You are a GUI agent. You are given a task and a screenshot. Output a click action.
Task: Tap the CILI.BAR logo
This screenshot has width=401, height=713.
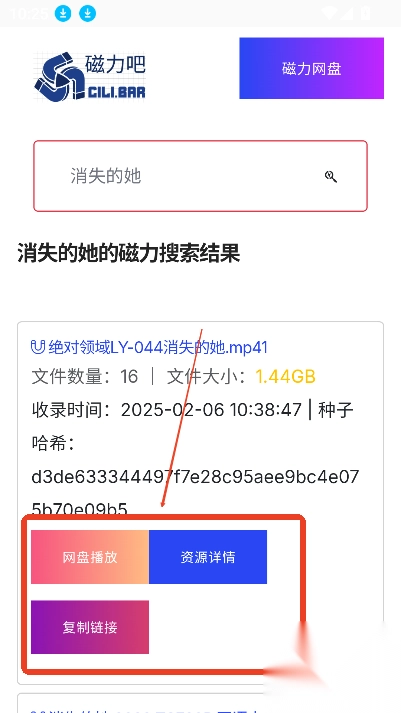(x=90, y=76)
